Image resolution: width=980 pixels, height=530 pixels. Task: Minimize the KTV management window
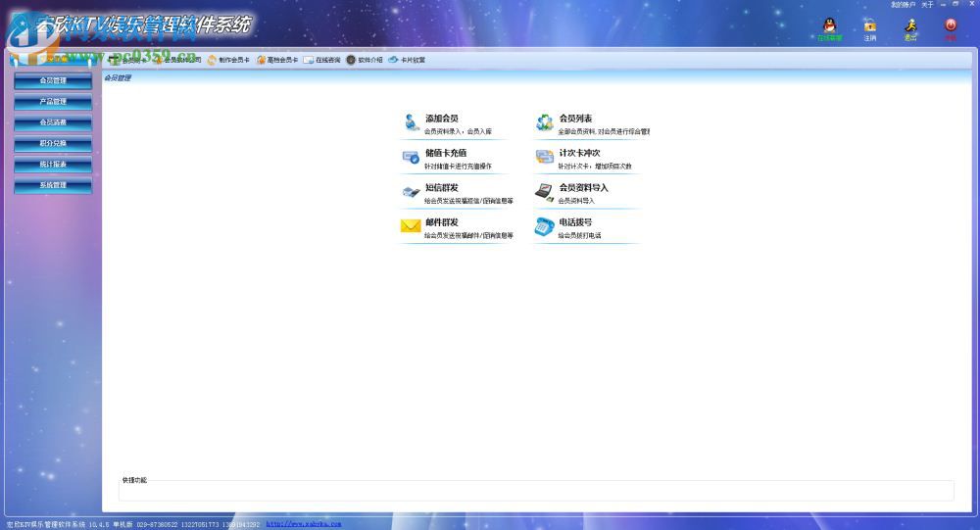point(943,4)
